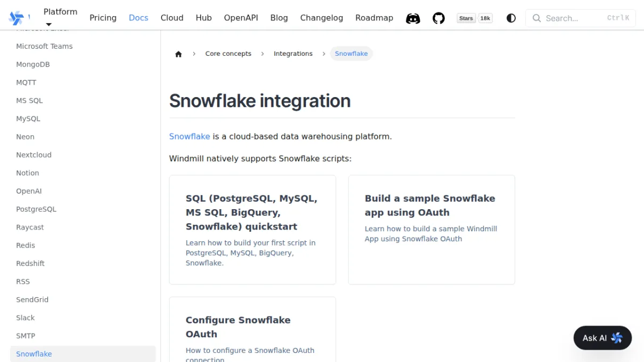Open the Docs menu item
The image size is (644, 362).
[138, 18]
